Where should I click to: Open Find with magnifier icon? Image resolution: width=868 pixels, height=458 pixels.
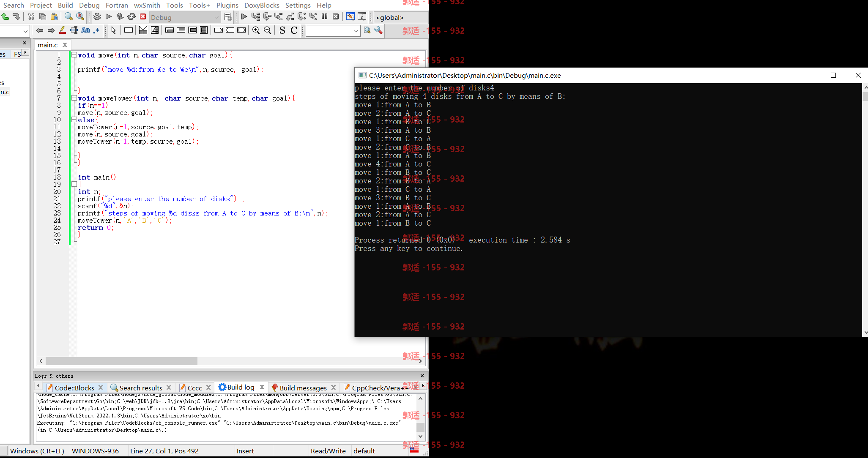pyautogui.click(x=68, y=17)
